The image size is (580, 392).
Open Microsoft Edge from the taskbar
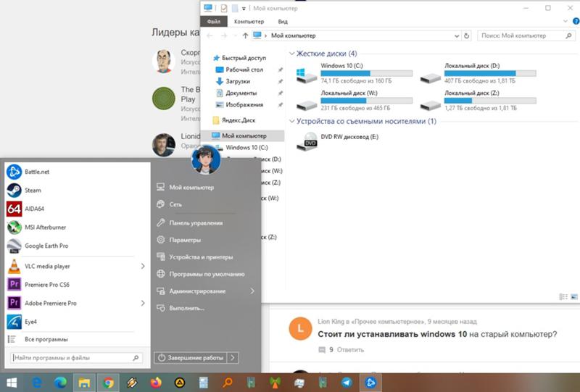[x=60, y=383]
